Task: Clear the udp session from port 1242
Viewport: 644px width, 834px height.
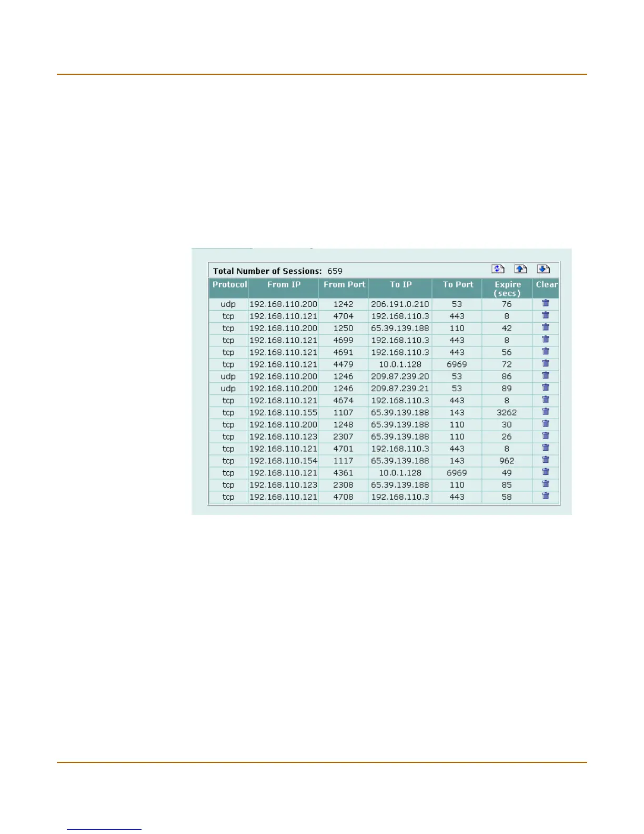Action: click(546, 303)
